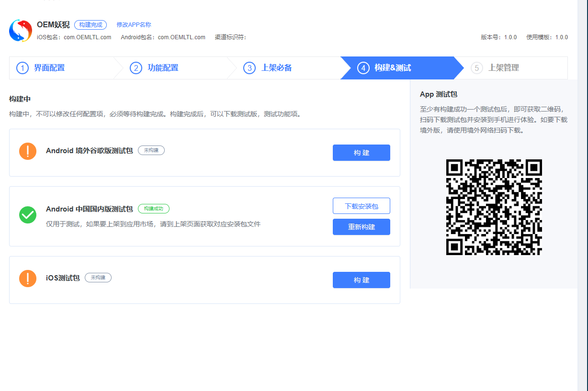This screenshot has width=588, height=391.
Task: Click the step 5 circle number icon
Action: tap(476, 68)
